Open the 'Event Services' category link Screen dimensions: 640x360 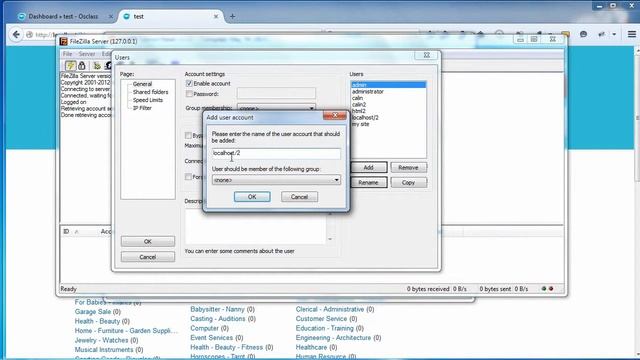[x=211, y=338]
